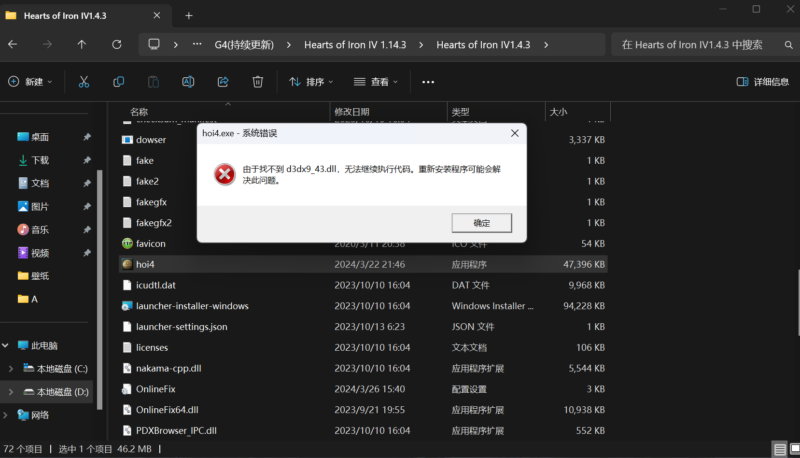
Task: Expand chevron after Hearts of Iron IV1.4.3 breadcrumb
Action: point(546,45)
